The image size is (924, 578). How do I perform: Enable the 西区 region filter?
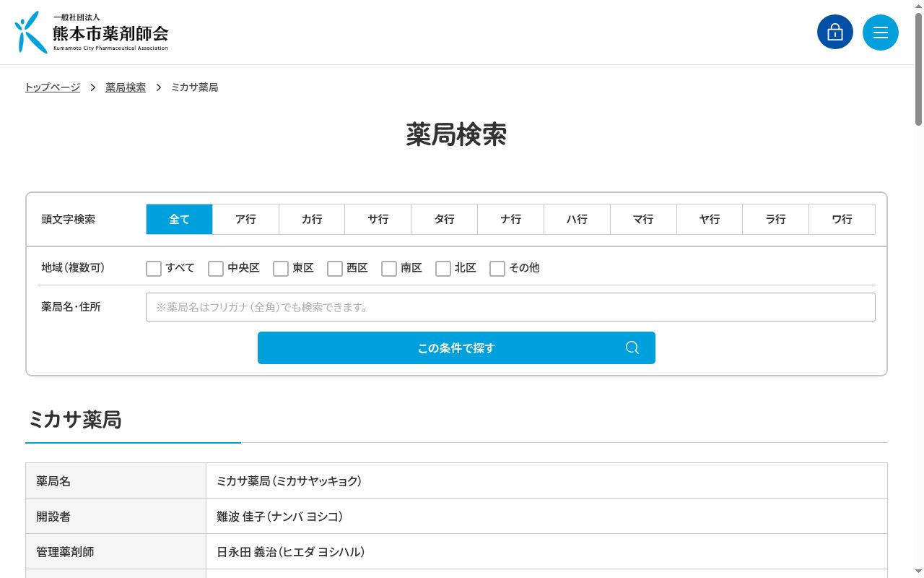(x=335, y=269)
